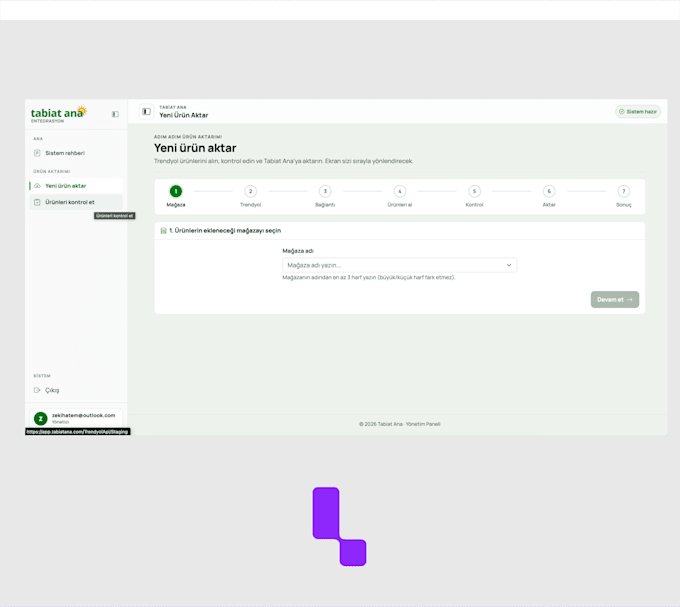Click the ADIM ADIM ÜRÜN AKTARIMI label
Screen dimensions: 680x607
point(188,137)
